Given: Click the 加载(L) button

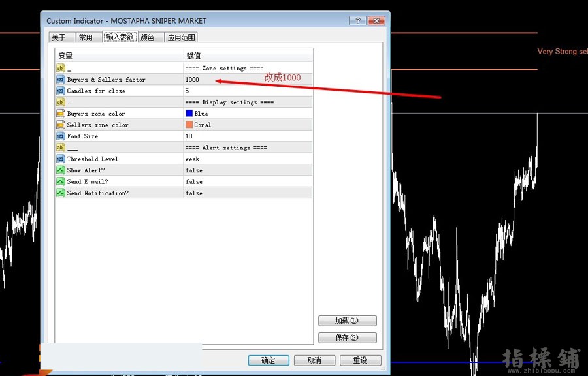Looking at the screenshot, I should pyautogui.click(x=348, y=321).
